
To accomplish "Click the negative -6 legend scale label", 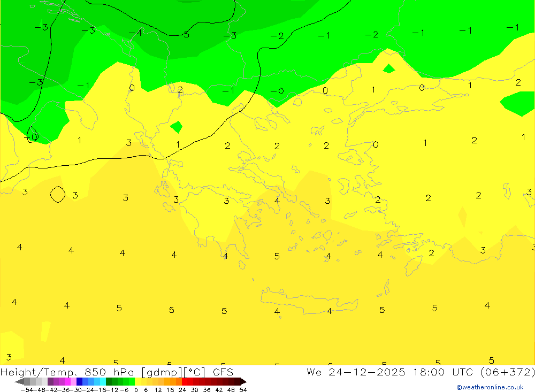I will click(x=125, y=390).
